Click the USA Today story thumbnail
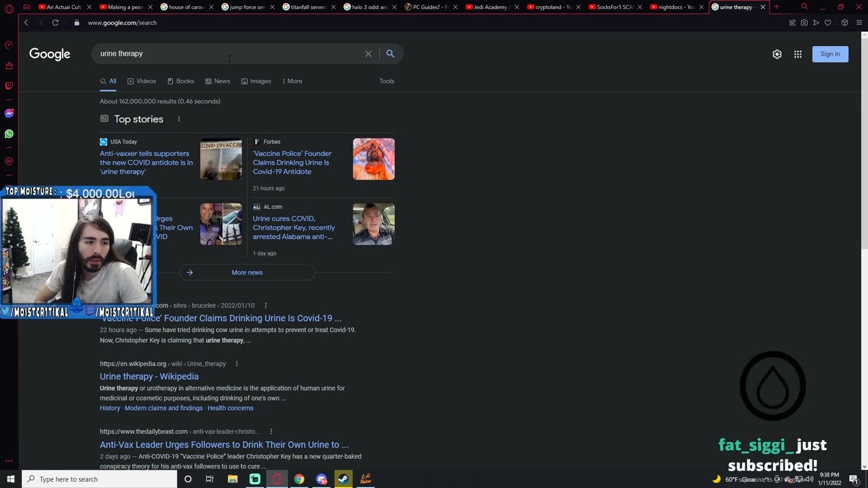 (x=221, y=159)
